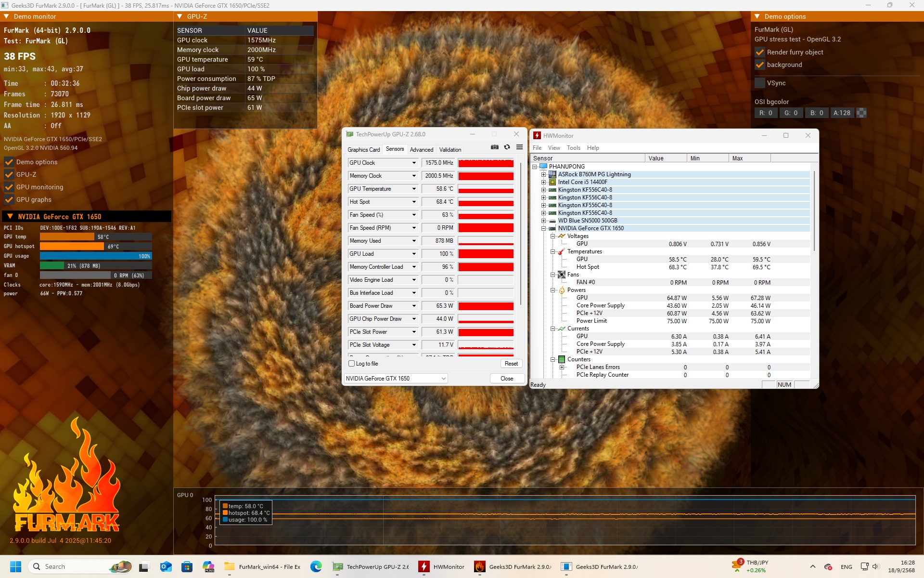Click the checkerboard icon next to A:128

coord(861,113)
